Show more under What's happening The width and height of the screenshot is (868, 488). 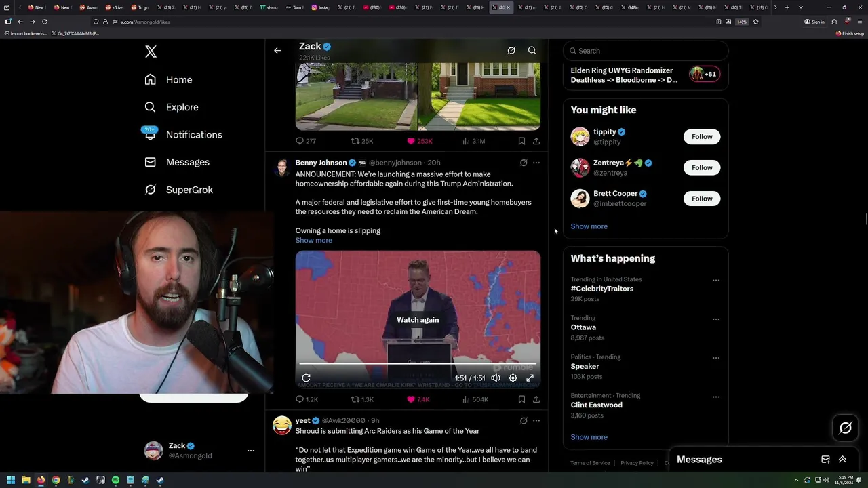pos(589,437)
